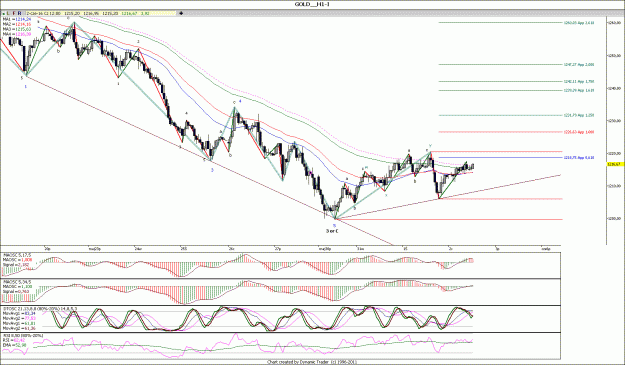Click the small green square toolbar icon
The width and height of the screenshot is (625, 365).
(4, 14)
